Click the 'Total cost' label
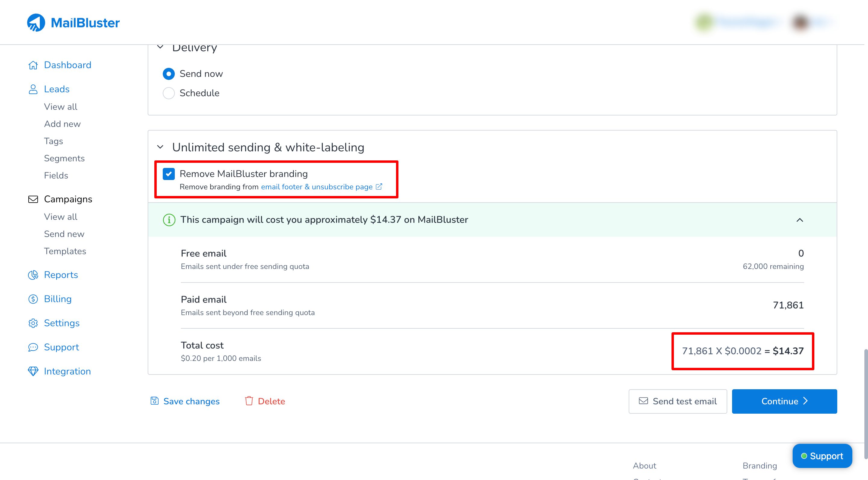Screen dimensions: 868x480 202,345
